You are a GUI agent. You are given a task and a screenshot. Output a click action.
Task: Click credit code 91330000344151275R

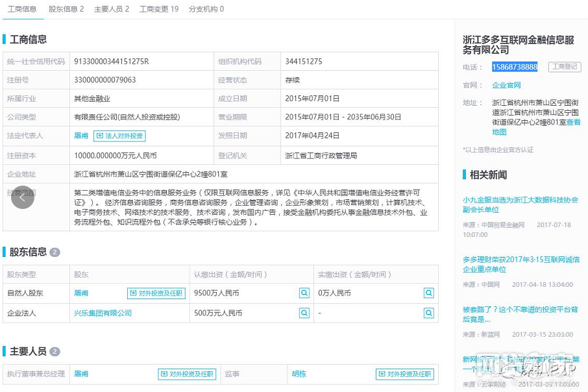pyautogui.click(x=112, y=62)
